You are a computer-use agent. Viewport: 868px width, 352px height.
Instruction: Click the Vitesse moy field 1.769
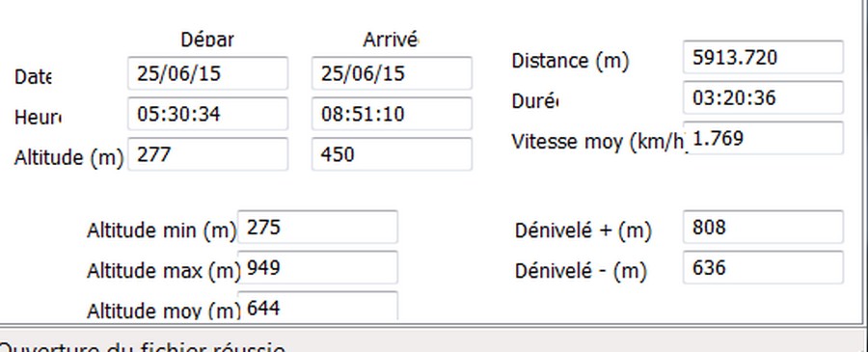[763, 138]
